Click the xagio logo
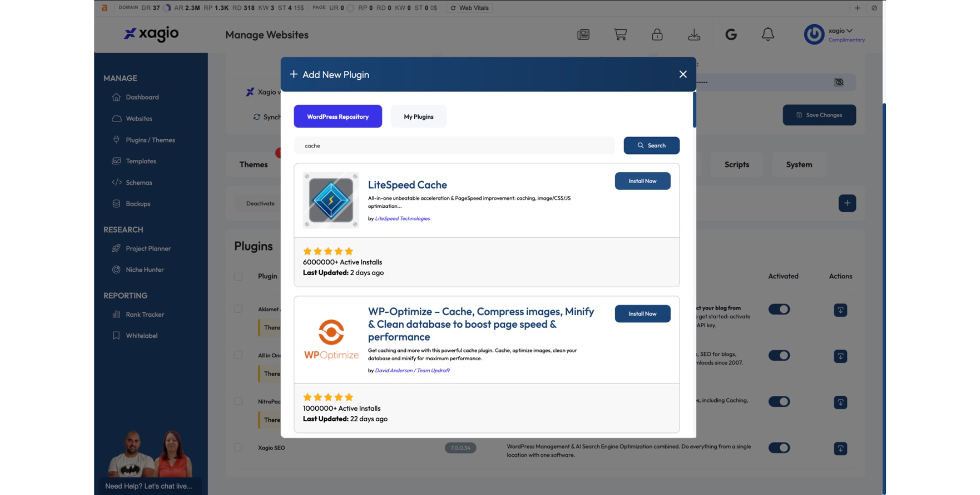The height and width of the screenshot is (495, 980). click(x=151, y=34)
